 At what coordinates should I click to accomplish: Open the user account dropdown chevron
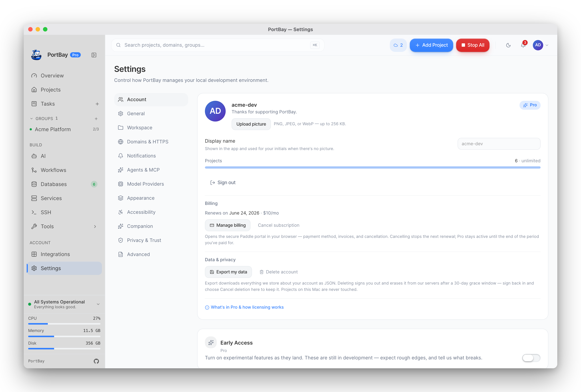pos(547,45)
